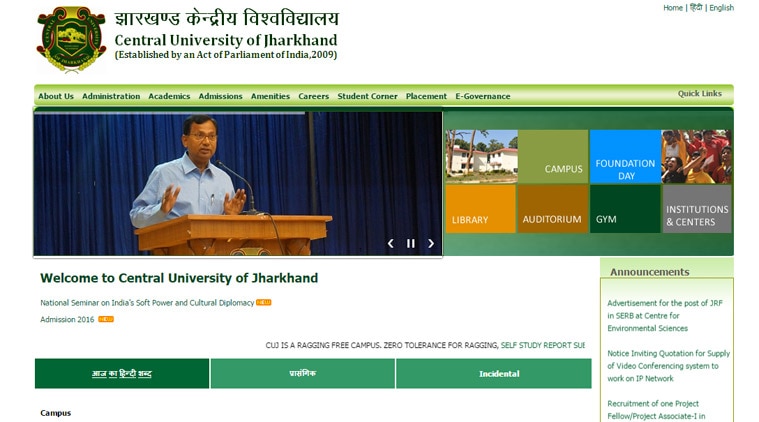Select the INSTITUTIONS & CENTERS tile
This screenshot has height=422, width=759.
[x=697, y=209]
